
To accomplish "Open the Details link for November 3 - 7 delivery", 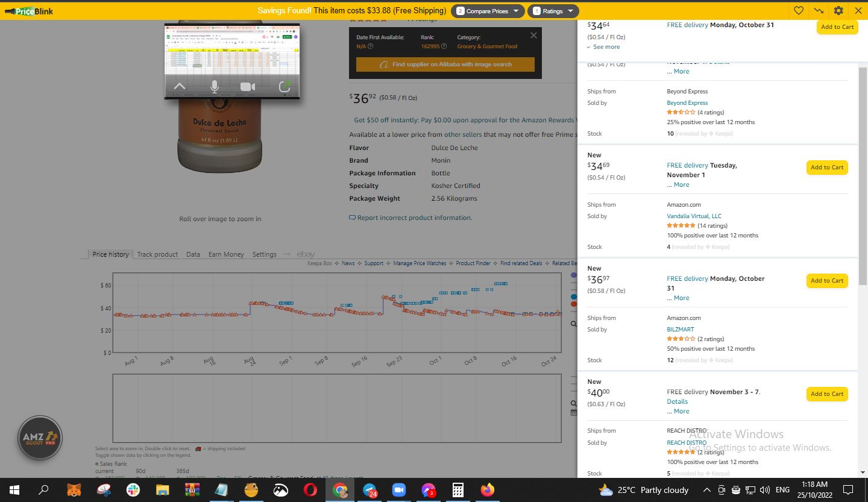I will (677, 401).
